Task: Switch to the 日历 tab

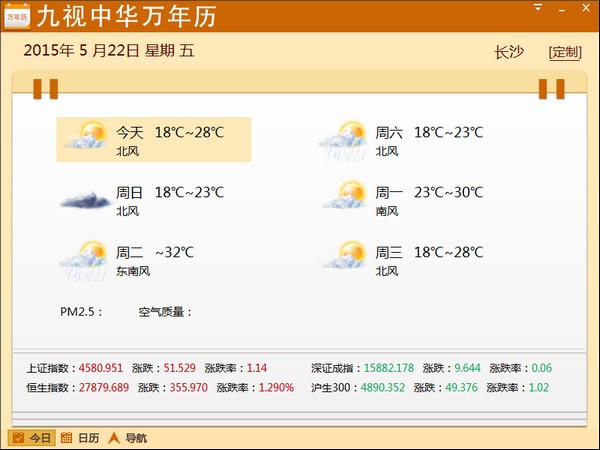Action: (80, 438)
